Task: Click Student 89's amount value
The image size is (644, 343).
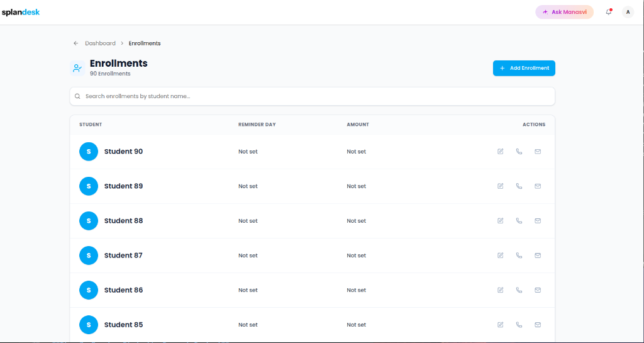Action: click(x=356, y=186)
